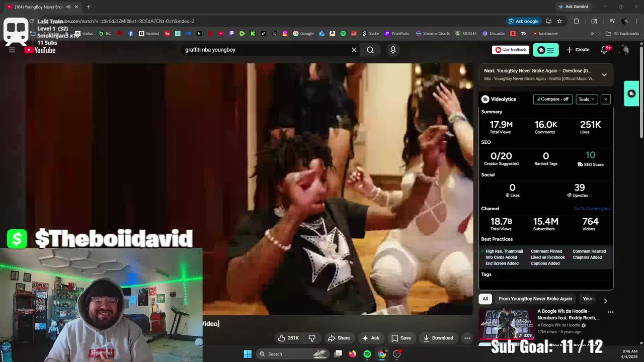Open more actions ellipsis under video
The image size is (644, 362).
467,338
